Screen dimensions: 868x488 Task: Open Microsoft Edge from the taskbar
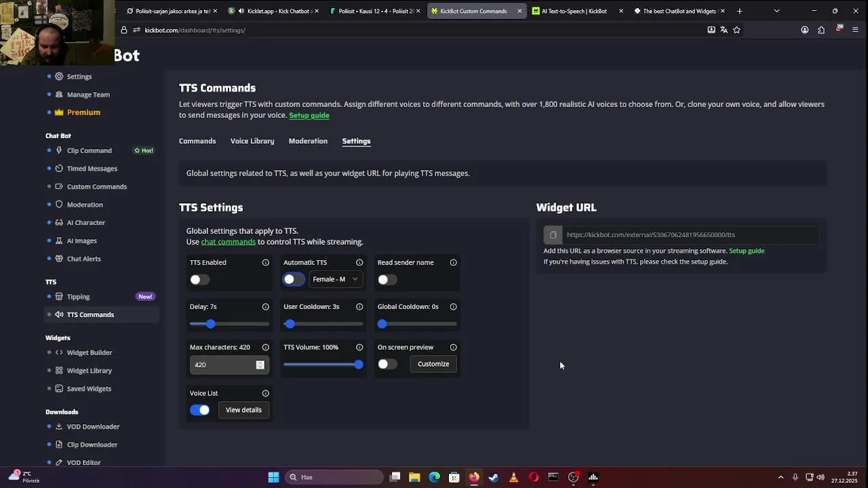(x=434, y=477)
